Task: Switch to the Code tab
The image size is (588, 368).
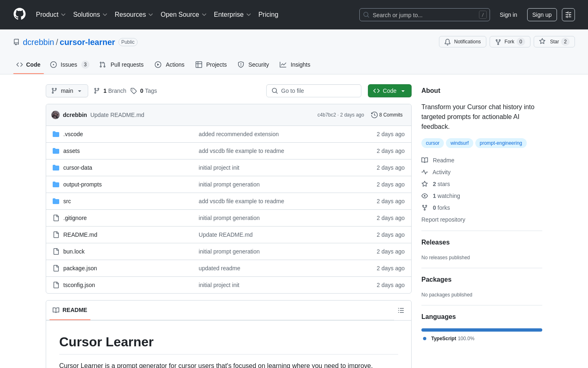Action: 29,65
